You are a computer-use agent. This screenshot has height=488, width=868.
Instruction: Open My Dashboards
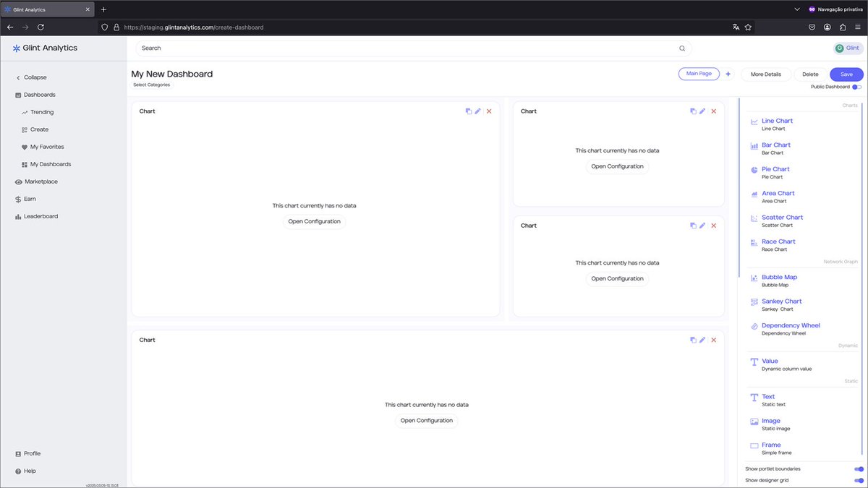tap(46, 164)
